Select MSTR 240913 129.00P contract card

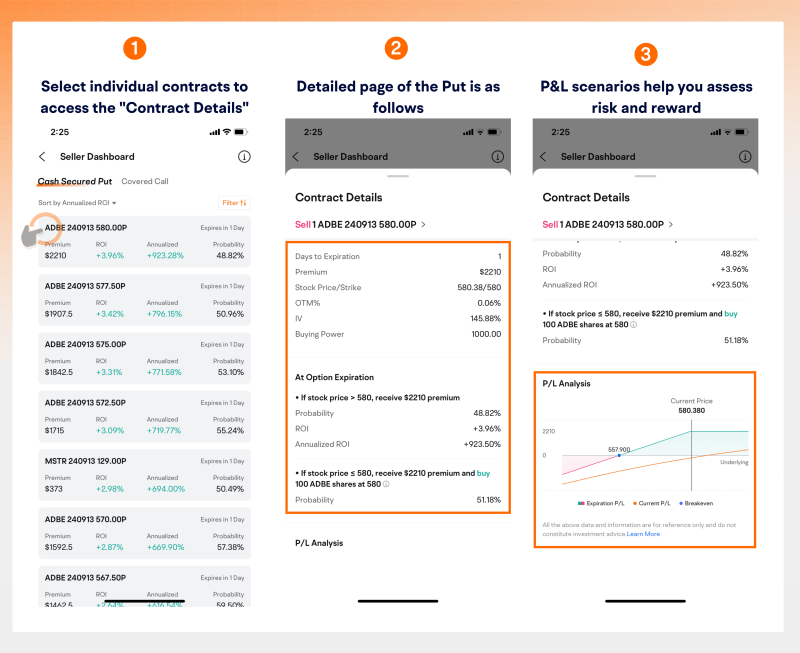tap(144, 475)
